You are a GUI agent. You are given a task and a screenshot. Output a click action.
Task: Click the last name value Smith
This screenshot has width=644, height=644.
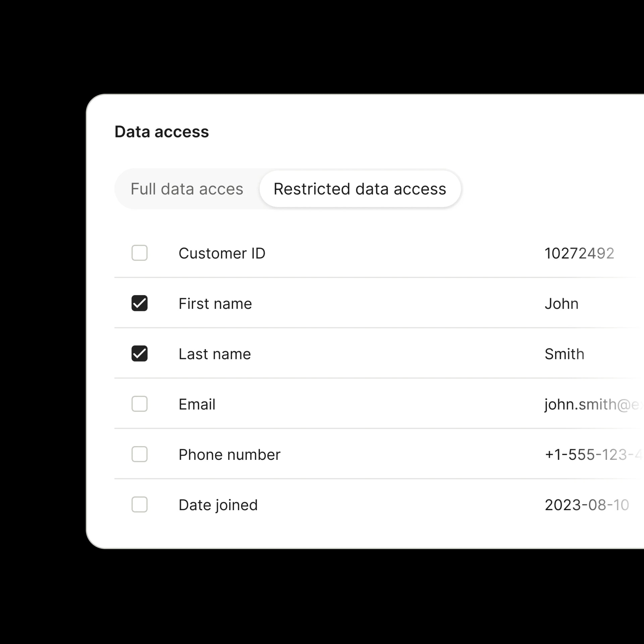click(x=564, y=354)
